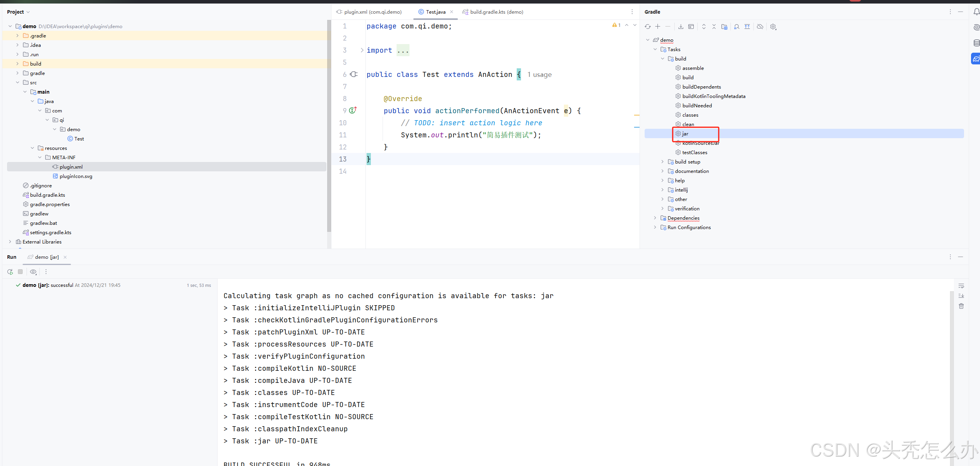Screen dimensions: 980x466
Task: Select the jar Gradle task
Action: tap(685, 133)
